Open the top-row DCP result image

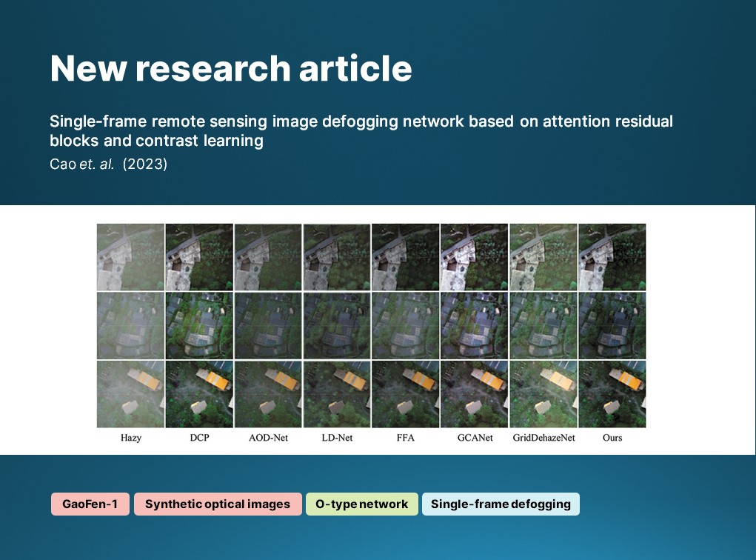[199, 257]
